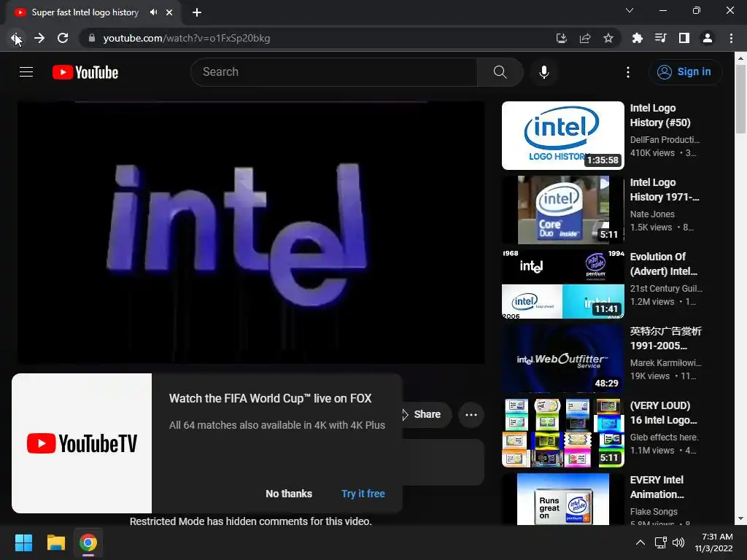Viewport: 747px width, 560px height.
Task: Sign in to YouTube
Action: [x=685, y=72]
